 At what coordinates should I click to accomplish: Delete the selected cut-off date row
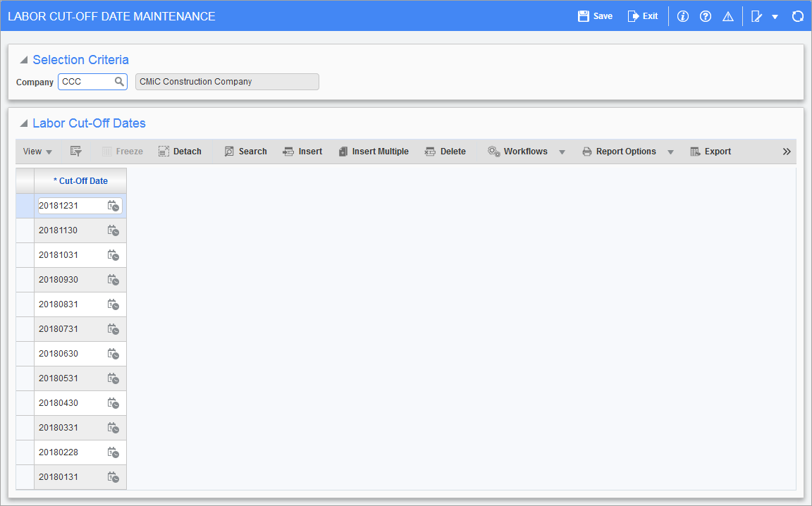[445, 152]
